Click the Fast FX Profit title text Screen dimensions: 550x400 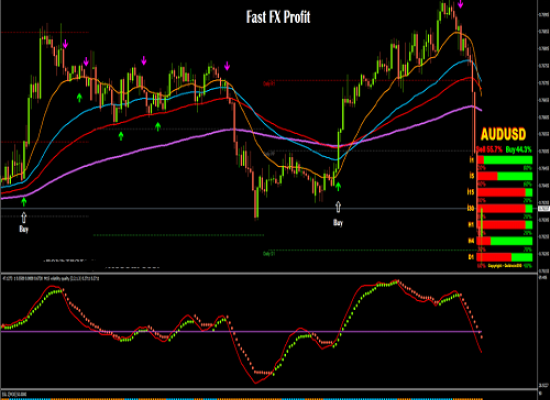pyautogui.click(x=278, y=17)
